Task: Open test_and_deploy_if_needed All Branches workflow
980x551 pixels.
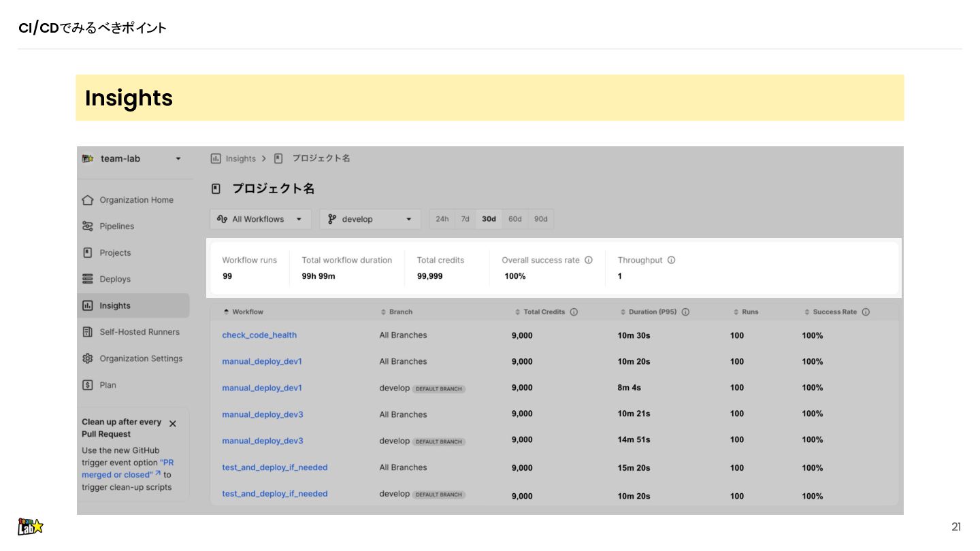Action: coord(275,467)
